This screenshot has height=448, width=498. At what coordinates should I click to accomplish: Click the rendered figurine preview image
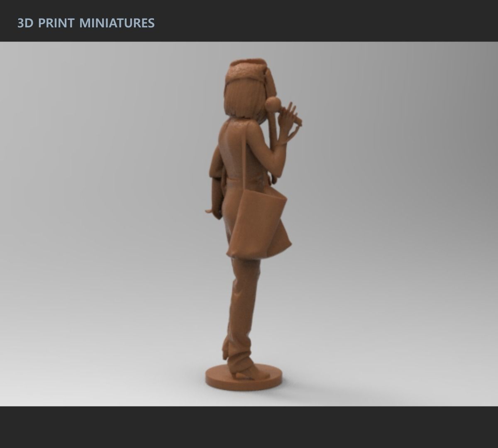[249, 224]
